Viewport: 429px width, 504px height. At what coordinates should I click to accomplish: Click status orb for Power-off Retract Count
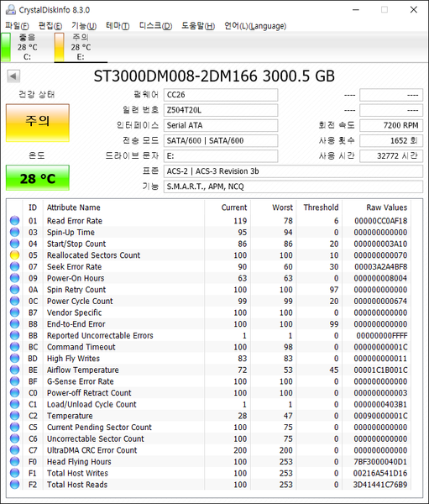point(14,392)
